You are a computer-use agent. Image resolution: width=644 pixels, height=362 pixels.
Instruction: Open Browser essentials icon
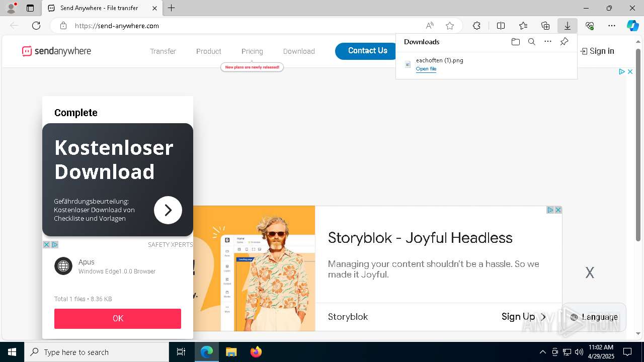click(x=590, y=26)
